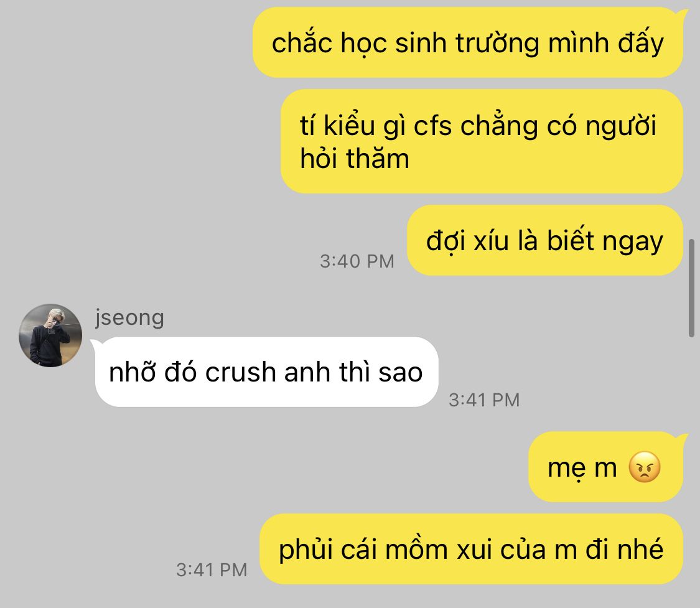This screenshot has width=700, height=608.
Task: Click the words 'hỏi thăm' on the second line
Action: 355,159
